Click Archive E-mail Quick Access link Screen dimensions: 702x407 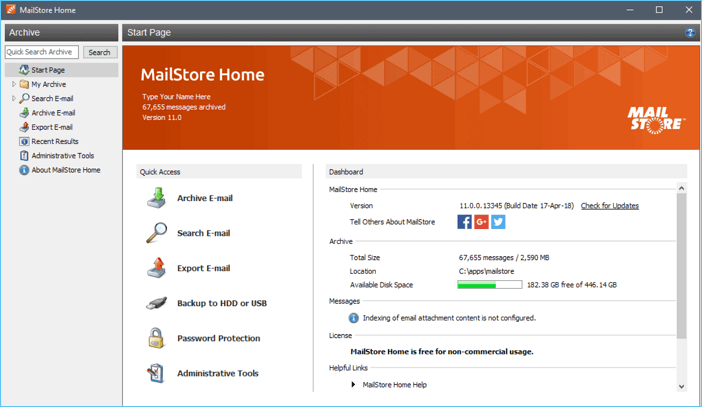click(205, 198)
